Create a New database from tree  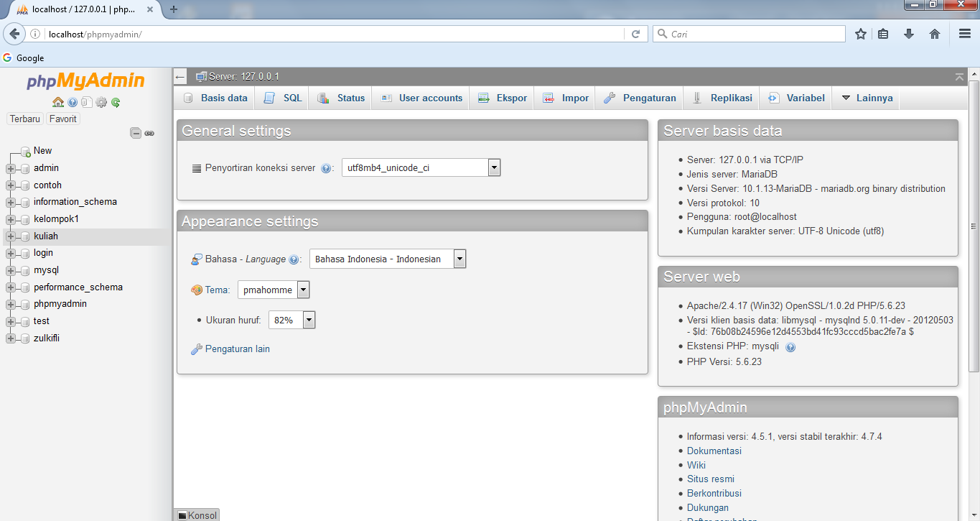(x=42, y=151)
